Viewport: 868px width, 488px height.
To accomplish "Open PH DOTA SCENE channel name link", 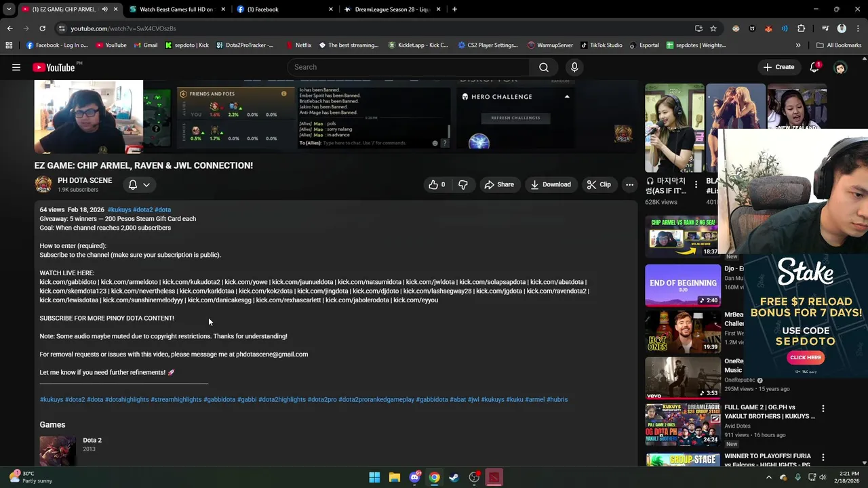I will [x=85, y=180].
